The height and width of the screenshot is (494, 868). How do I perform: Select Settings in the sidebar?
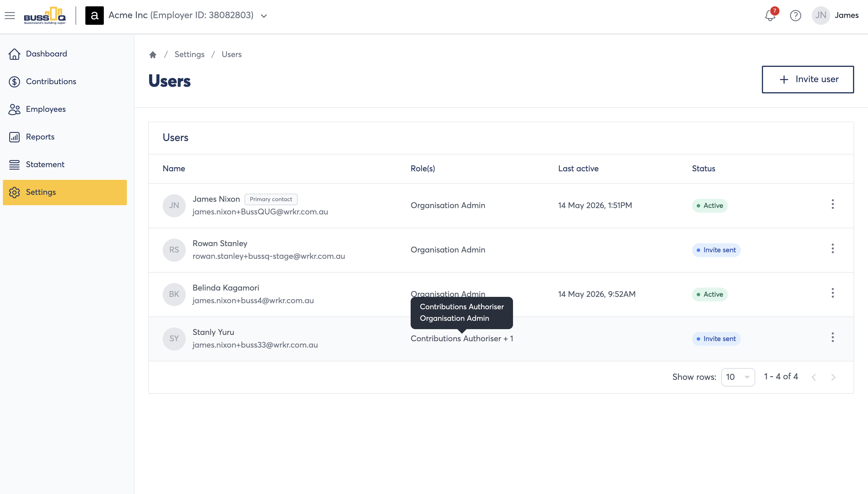[65, 192]
